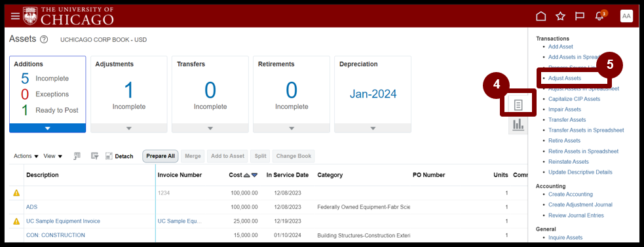The width and height of the screenshot is (644, 247).
Task: Open Watchlist flag icon
Action: click(580, 16)
